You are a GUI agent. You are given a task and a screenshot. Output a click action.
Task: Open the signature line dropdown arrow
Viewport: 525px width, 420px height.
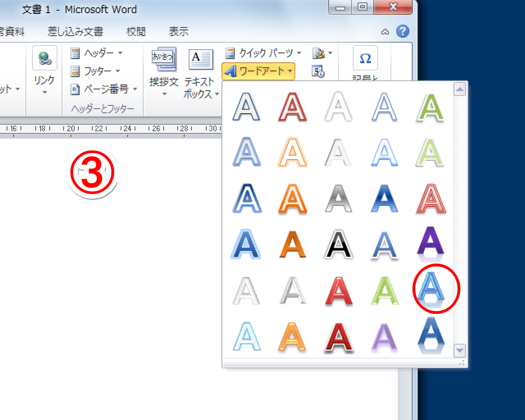point(330,53)
